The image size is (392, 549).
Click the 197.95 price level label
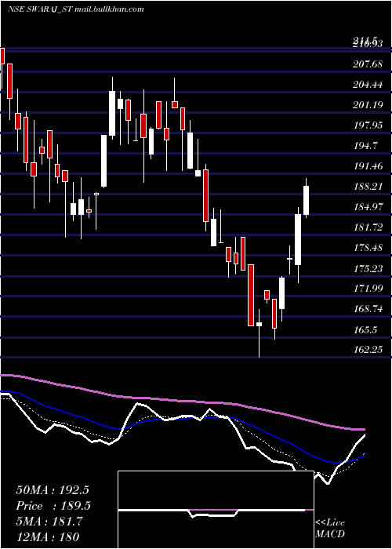click(x=368, y=125)
